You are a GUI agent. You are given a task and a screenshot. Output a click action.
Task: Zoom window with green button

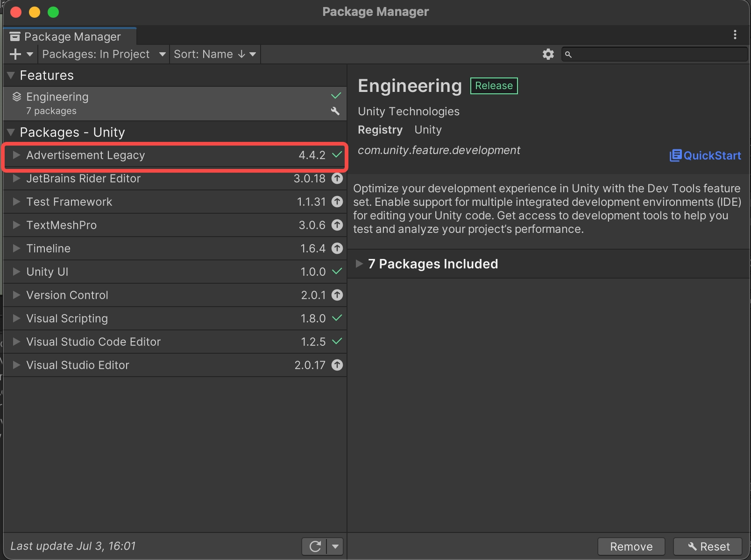tap(53, 12)
